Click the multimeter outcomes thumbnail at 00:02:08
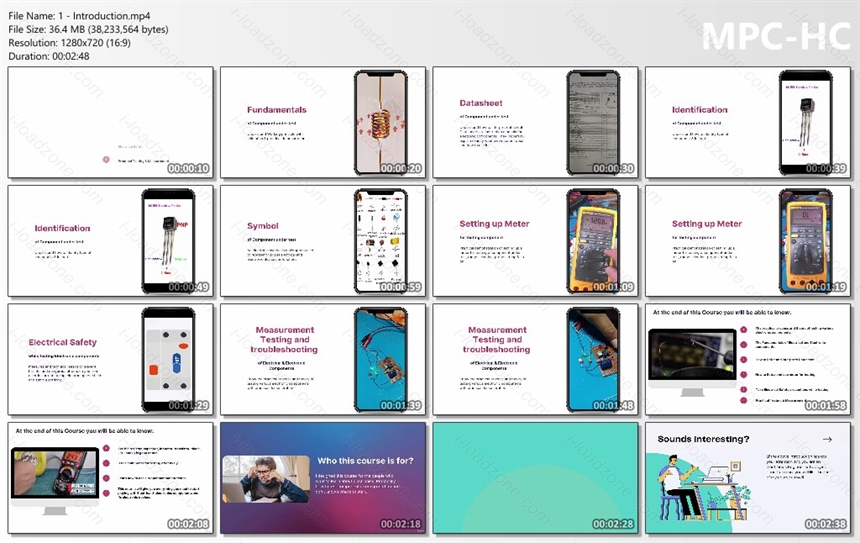Image resolution: width=860 pixels, height=543 pixels. [110, 478]
